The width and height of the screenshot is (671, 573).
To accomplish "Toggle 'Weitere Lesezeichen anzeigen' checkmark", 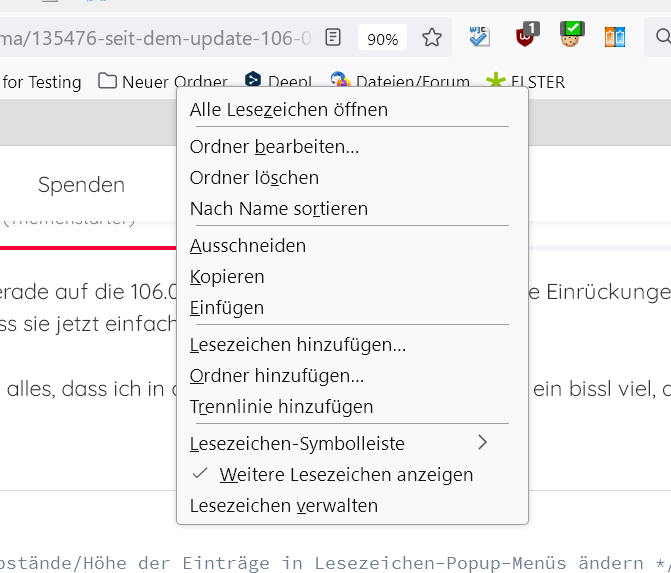I will point(346,474).
